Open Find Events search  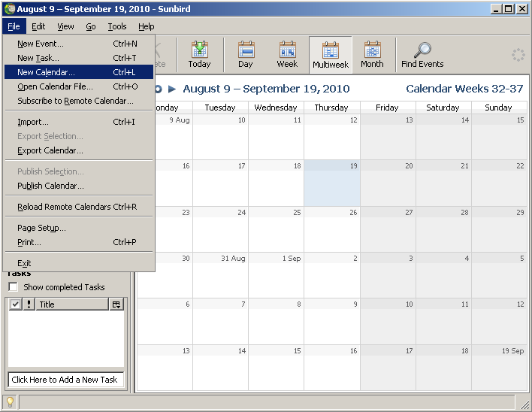point(422,55)
